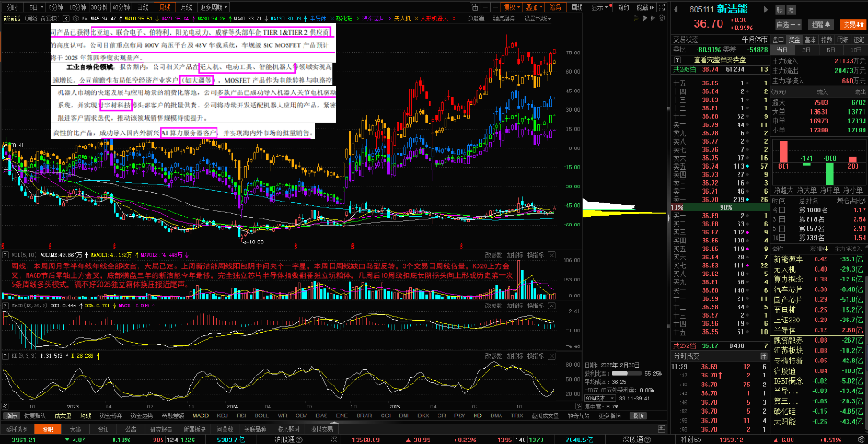Select the MACD indicator tab
The width and height of the screenshot is (868, 444).
pos(200,416)
